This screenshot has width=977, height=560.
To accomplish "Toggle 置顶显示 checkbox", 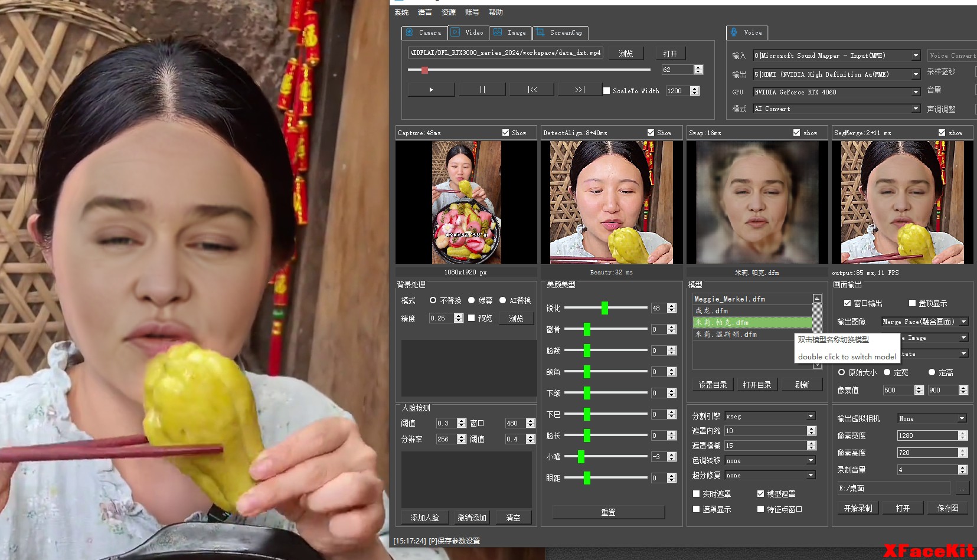I will 912,303.
